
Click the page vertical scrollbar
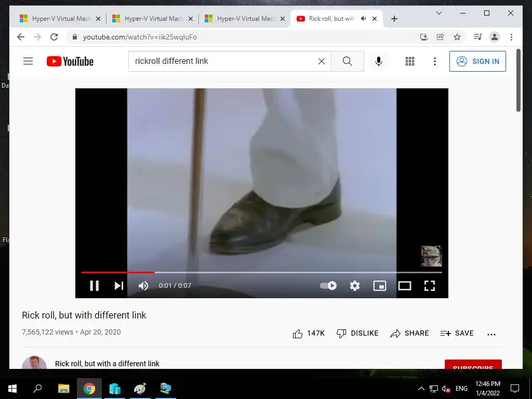518,80
